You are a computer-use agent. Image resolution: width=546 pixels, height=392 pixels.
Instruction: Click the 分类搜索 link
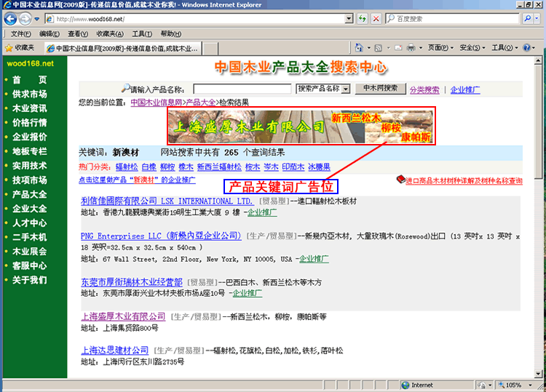click(424, 89)
